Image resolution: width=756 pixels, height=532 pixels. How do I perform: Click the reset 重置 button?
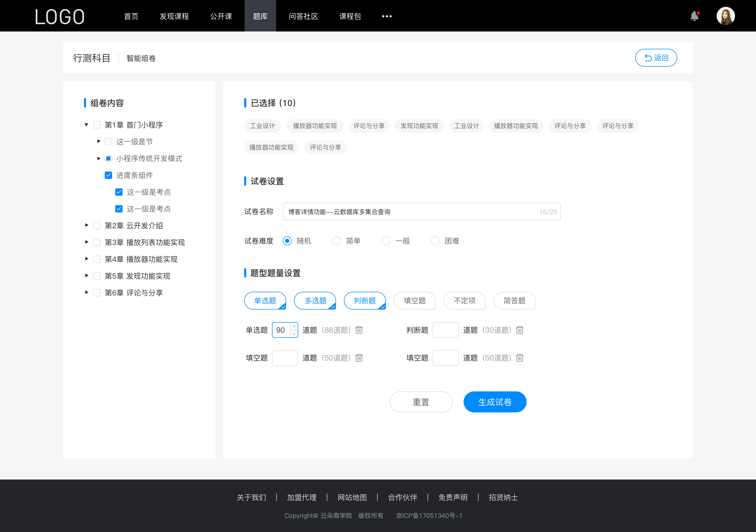[x=420, y=402]
